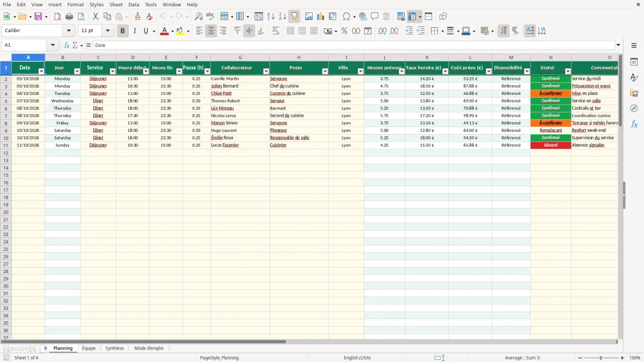Click the formula input line
This screenshot has width=644, height=362.
[353, 46]
